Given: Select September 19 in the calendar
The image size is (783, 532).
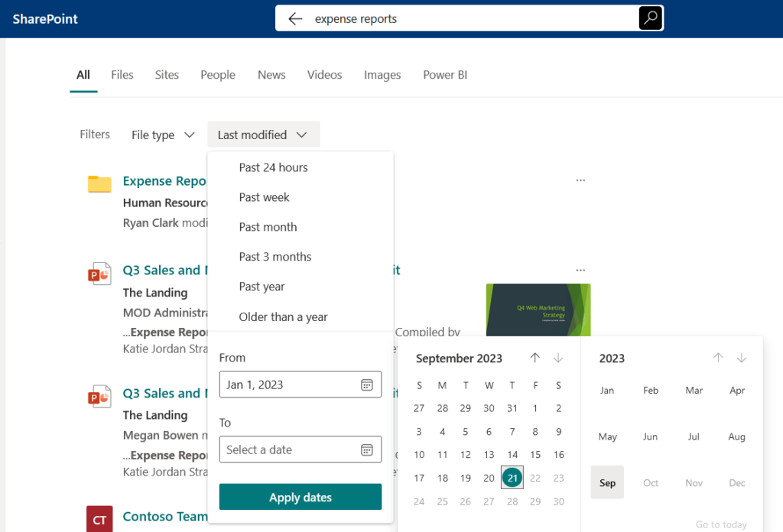Looking at the screenshot, I should [x=466, y=478].
